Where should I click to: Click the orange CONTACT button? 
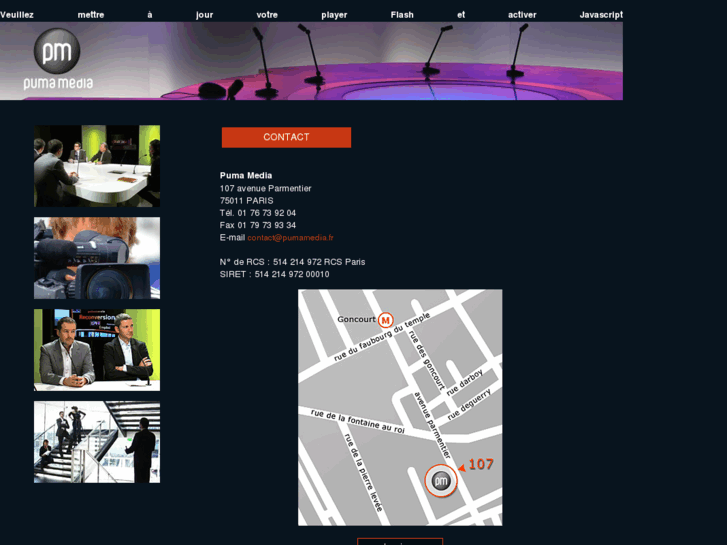coord(286,137)
